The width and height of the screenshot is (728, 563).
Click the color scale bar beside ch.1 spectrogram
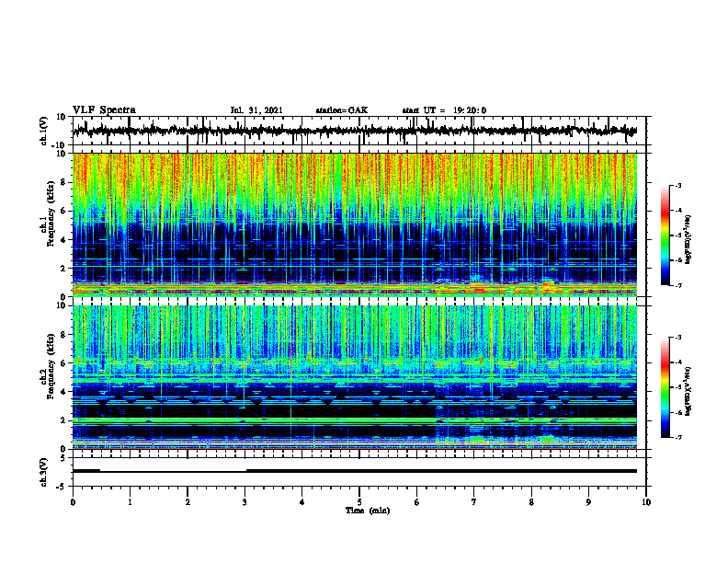tap(665, 236)
